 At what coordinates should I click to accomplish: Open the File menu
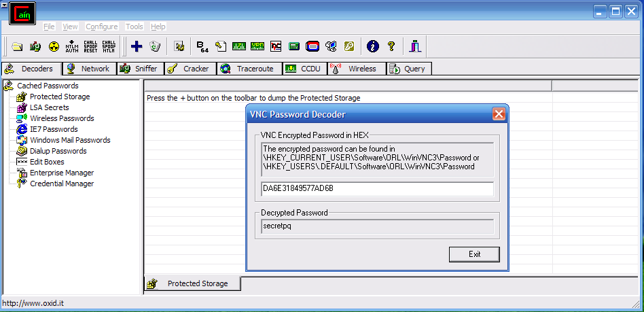[x=49, y=27]
